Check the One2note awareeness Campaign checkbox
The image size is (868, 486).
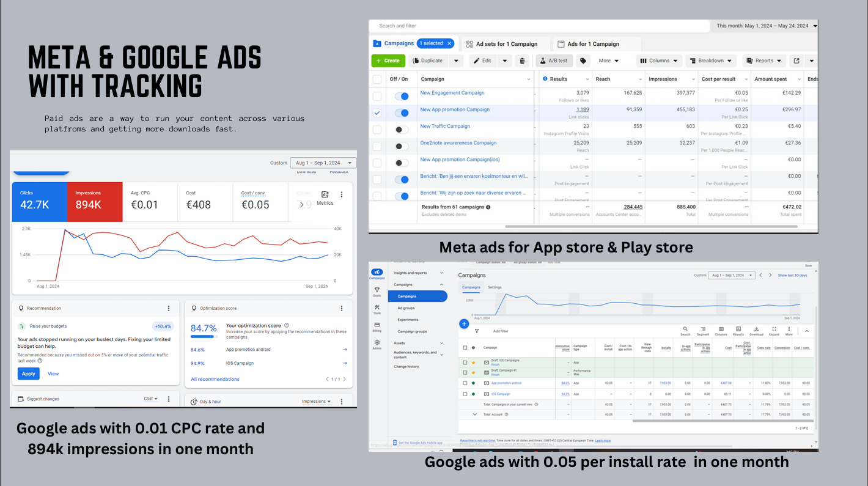(x=377, y=145)
